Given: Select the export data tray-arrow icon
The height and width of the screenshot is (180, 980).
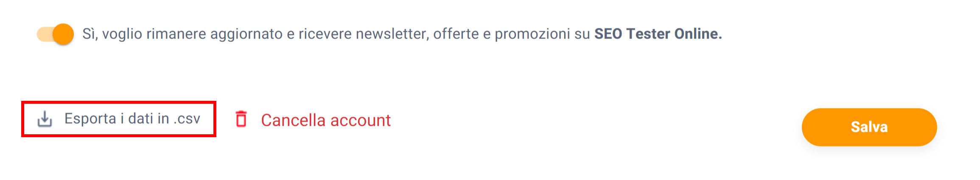Looking at the screenshot, I should pos(45,119).
